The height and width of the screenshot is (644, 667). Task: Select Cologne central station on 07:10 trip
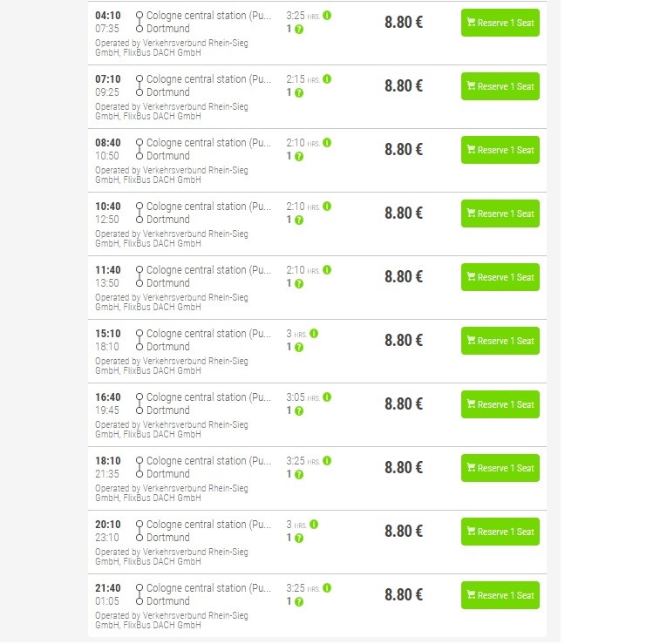tap(208, 79)
